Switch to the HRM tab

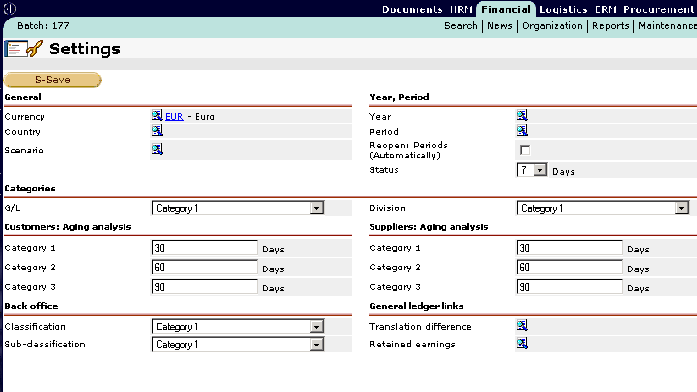pyautogui.click(x=461, y=9)
